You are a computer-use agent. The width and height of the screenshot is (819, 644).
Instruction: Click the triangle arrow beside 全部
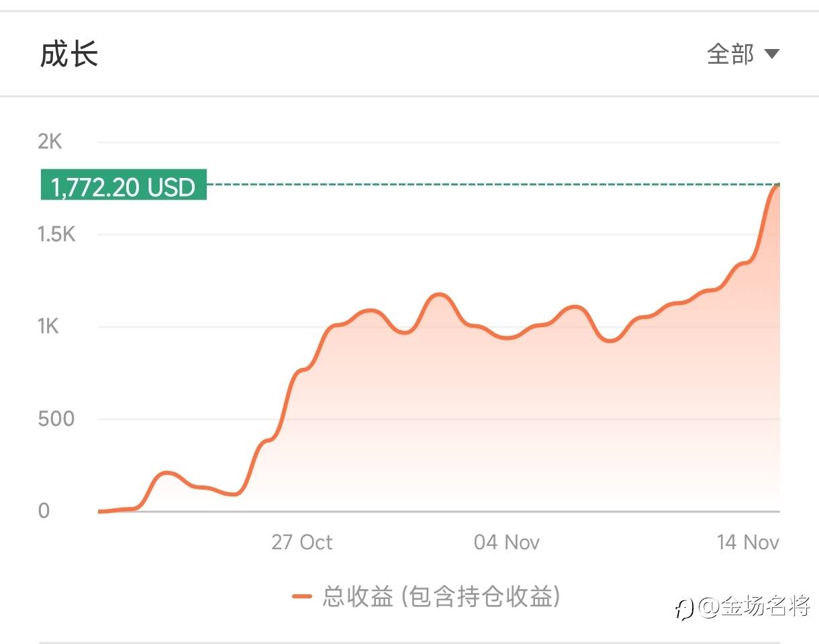click(x=772, y=54)
